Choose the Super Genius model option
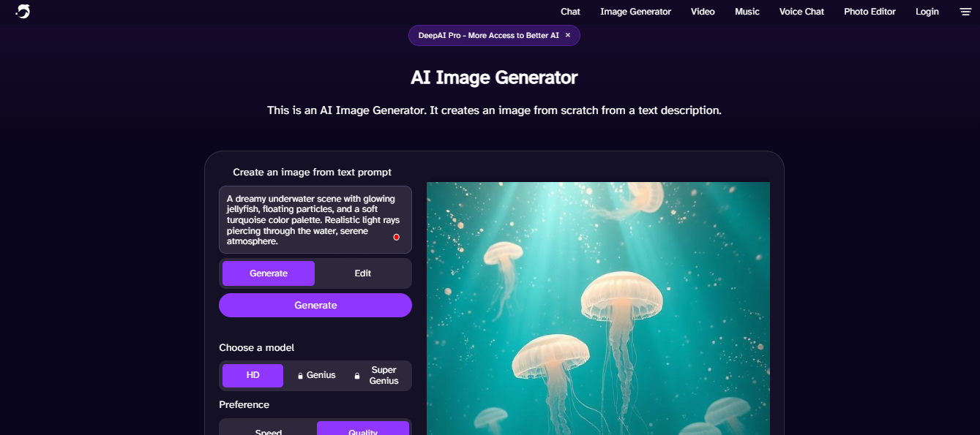The width and height of the screenshot is (980, 435). coord(378,376)
